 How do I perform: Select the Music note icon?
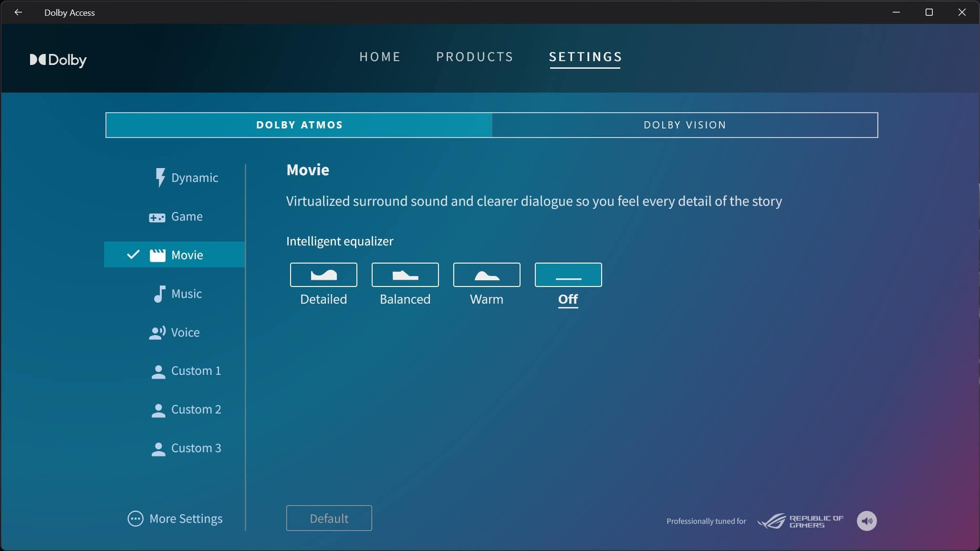[x=159, y=294]
